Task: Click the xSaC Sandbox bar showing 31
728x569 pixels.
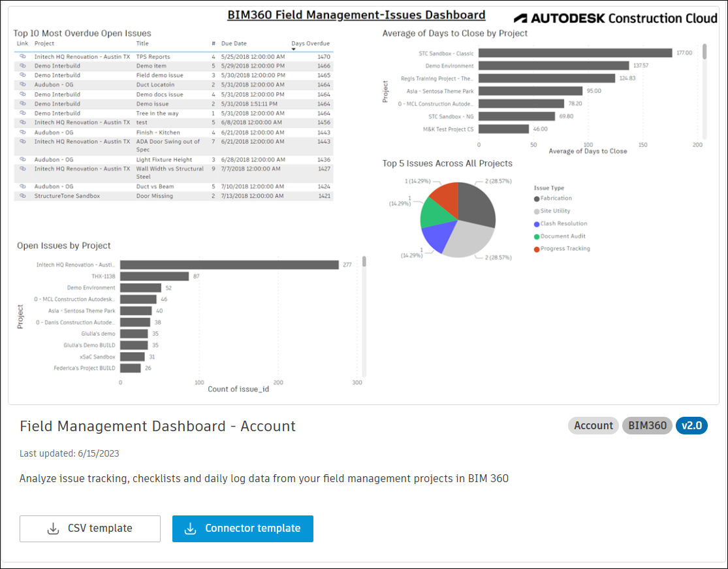Action: tap(133, 357)
